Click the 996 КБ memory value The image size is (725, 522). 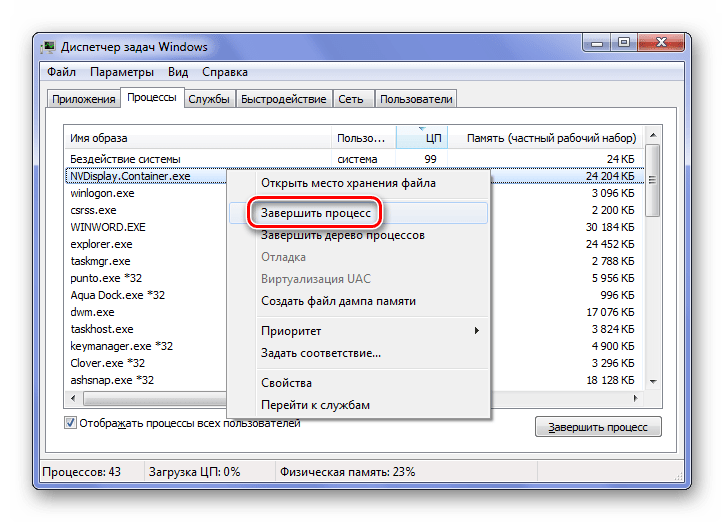(617, 295)
